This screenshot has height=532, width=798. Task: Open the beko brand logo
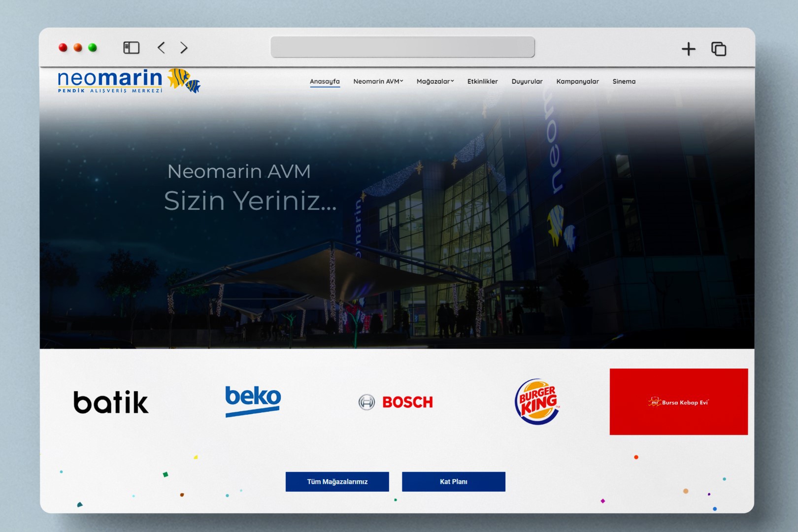pyautogui.click(x=253, y=401)
